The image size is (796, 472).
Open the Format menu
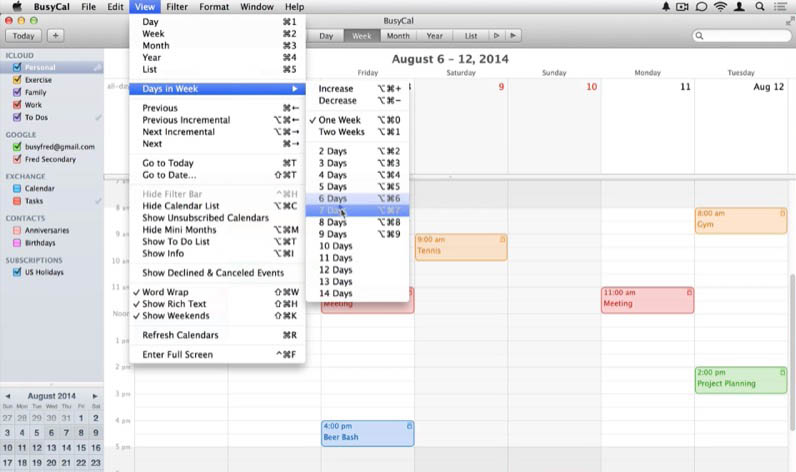click(214, 7)
